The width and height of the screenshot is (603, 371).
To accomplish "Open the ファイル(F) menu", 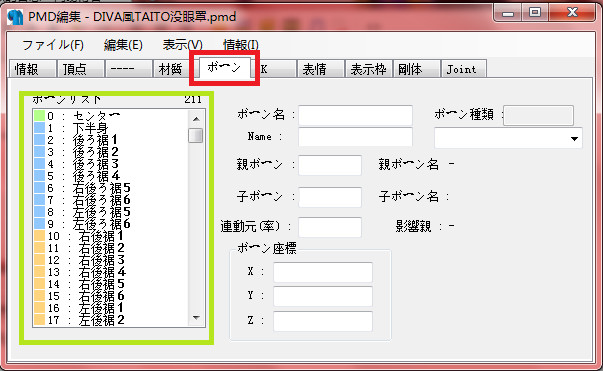I will point(53,45).
